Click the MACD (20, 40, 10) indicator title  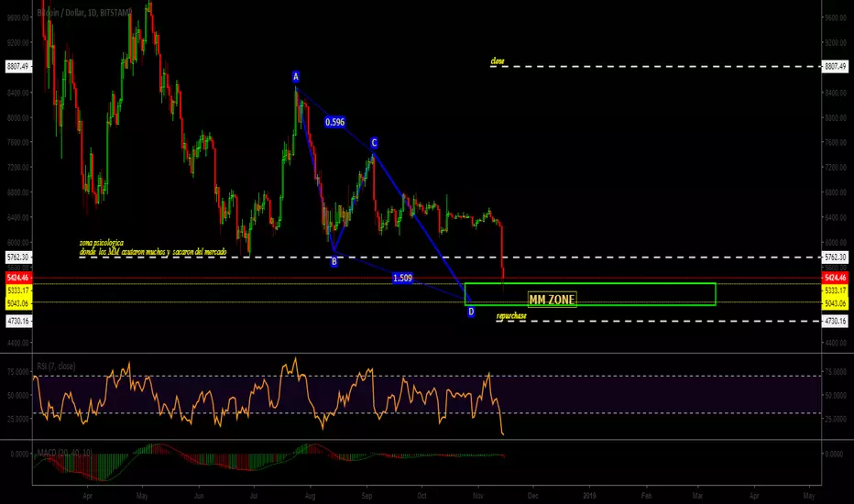point(64,453)
